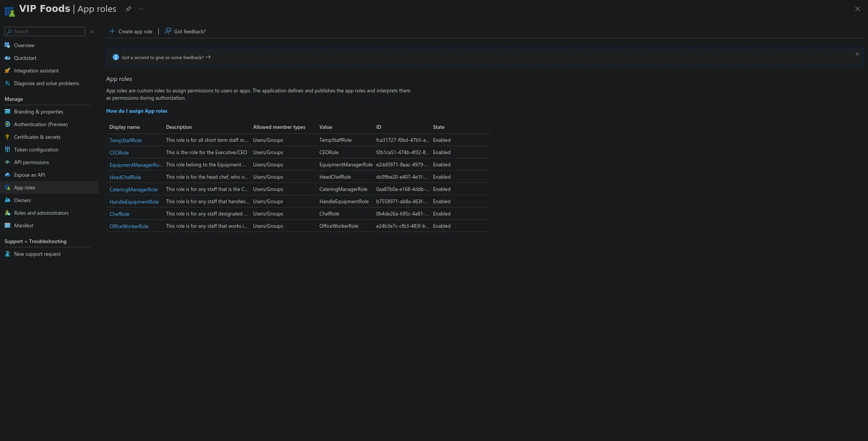Go to Roles and administrators
The height and width of the screenshot is (441, 868).
point(41,213)
